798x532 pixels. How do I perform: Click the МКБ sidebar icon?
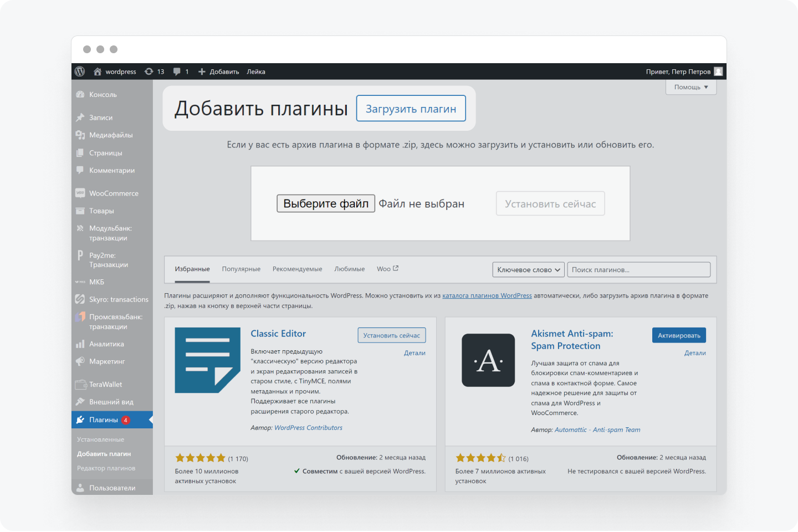(80, 282)
